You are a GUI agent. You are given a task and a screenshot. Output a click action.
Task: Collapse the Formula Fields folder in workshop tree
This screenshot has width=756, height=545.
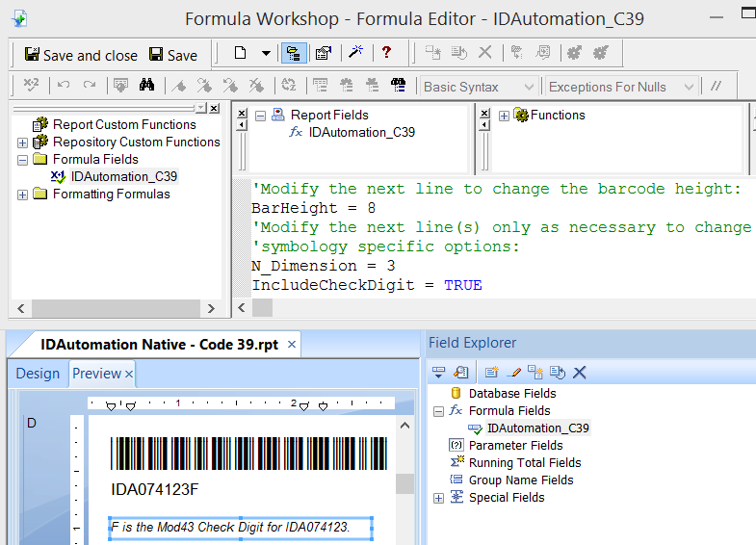pyautogui.click(x=22, y=160)
